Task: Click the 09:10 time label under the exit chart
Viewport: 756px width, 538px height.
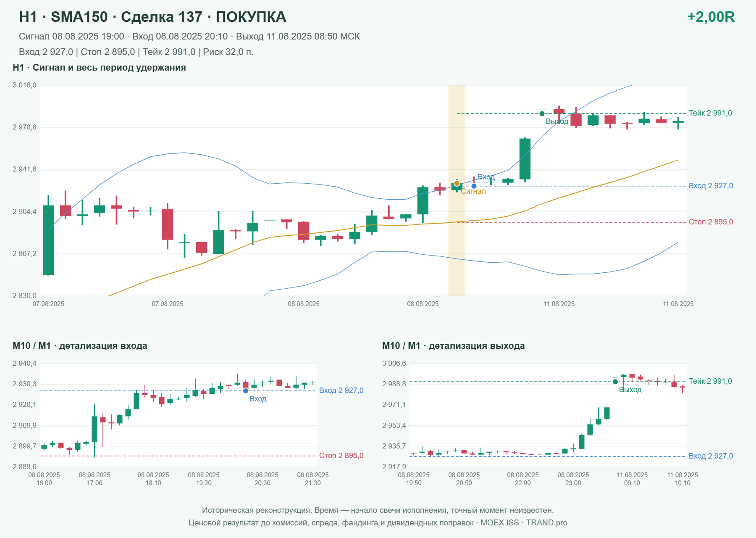Action: point(632,483)
